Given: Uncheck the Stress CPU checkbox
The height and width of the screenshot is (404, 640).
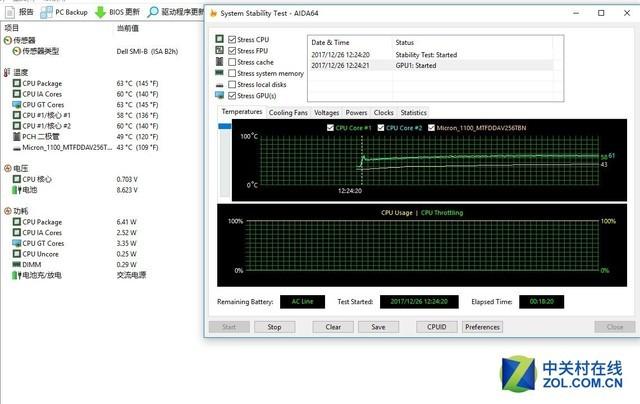Looking at the screenshot, I should 232,40.
